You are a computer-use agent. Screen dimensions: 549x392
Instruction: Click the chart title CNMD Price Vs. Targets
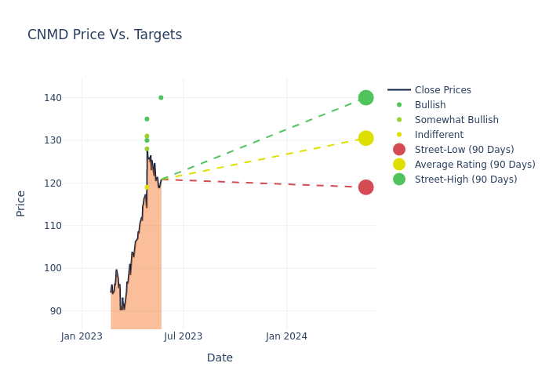point(104,34)
